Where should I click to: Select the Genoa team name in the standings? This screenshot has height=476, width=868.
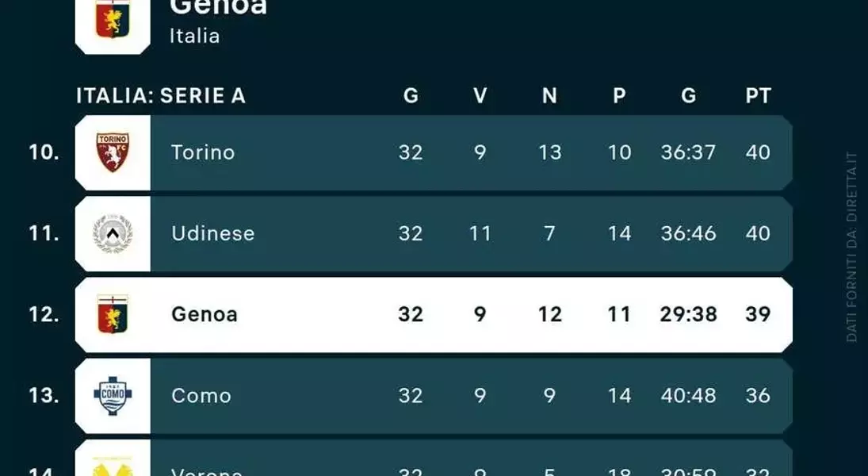click(x=205, y=314)
